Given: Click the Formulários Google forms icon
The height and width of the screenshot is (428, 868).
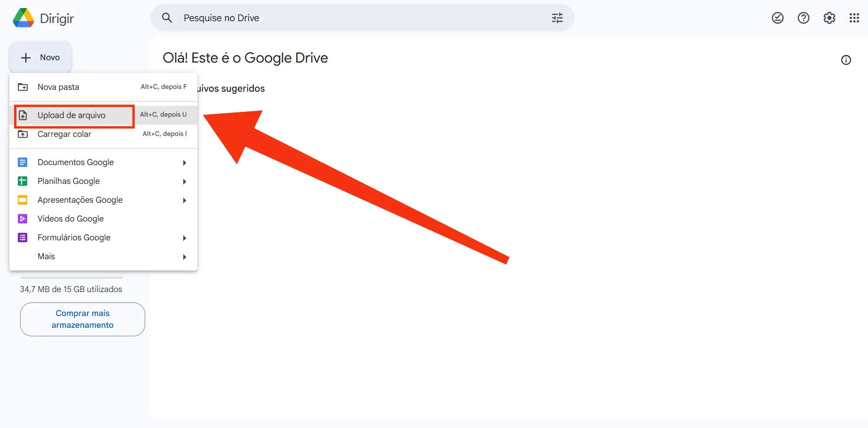Looking at the screenshot, I should (x=23, y=238).
